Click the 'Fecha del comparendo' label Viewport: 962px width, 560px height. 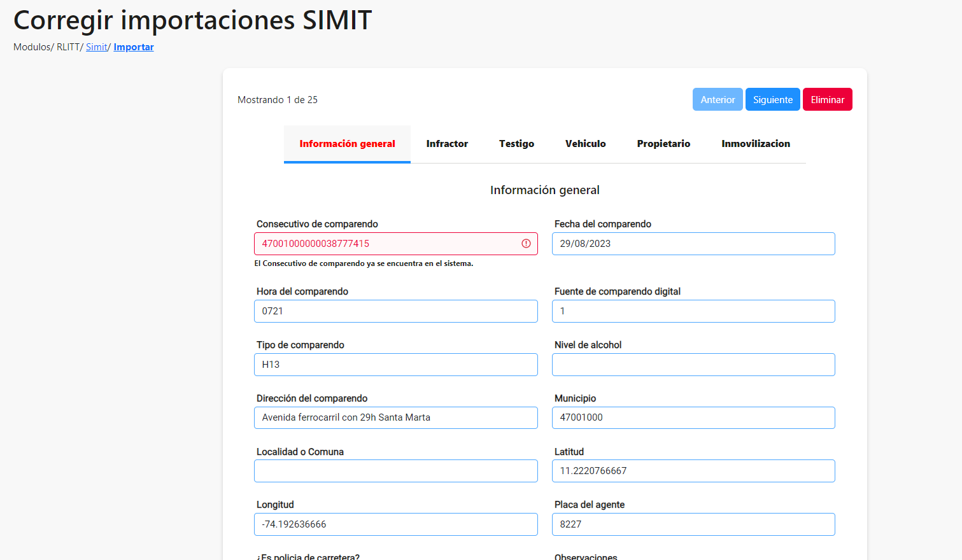603,224
